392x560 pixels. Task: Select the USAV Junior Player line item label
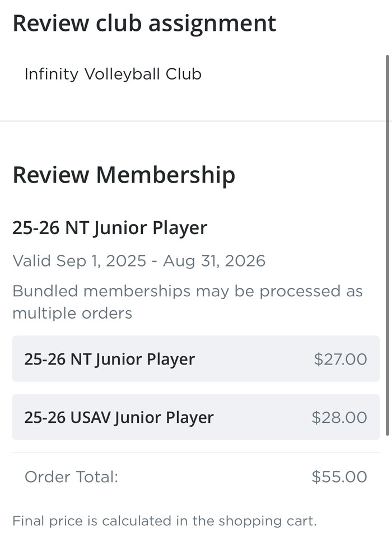(119, 417)
